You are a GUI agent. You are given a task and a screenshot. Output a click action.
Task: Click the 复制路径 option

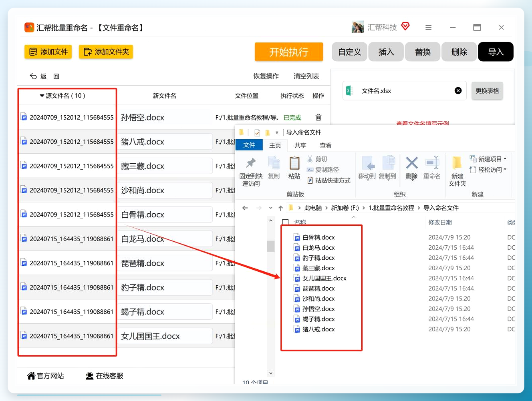click(x=323, y=170)
